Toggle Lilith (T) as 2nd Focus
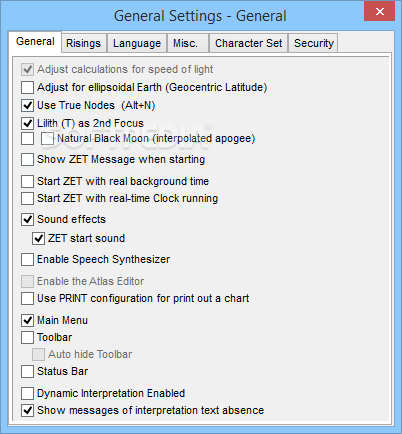402x434 pixels. pos(27,124)
